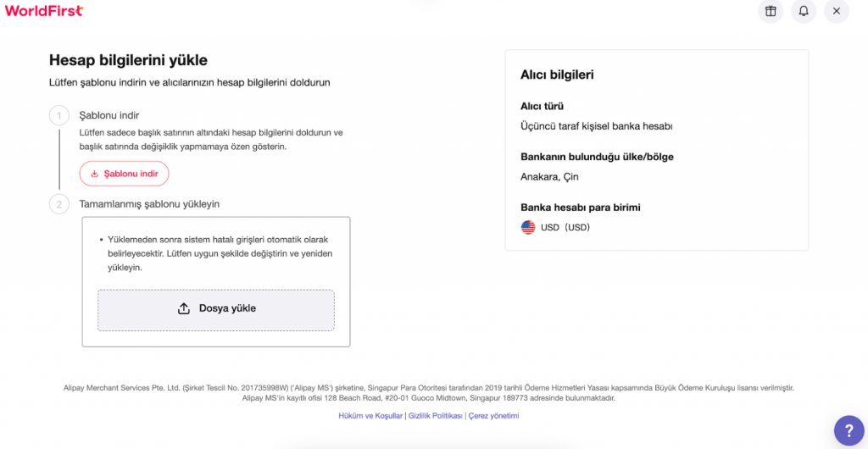Click the Alıcı bilgileri card heading
Screen dimensions: 868x449
coord(557,75)
